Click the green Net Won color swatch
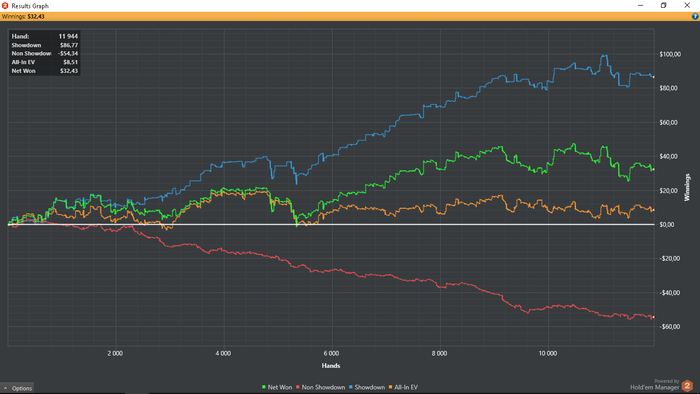700x394 pixels. click(264, 387)
